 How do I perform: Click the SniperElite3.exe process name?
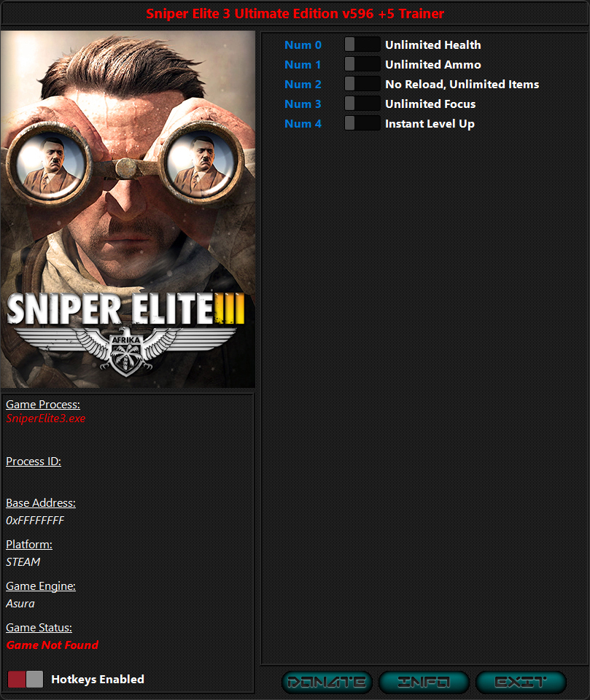[x=45, y=419]
